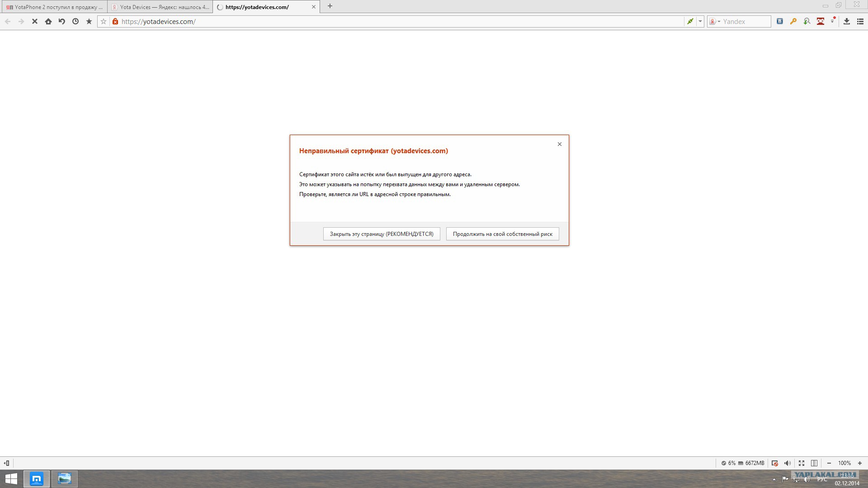868x488 pixels.
Task: Enter full screen mode
Action: click(802, 463)
